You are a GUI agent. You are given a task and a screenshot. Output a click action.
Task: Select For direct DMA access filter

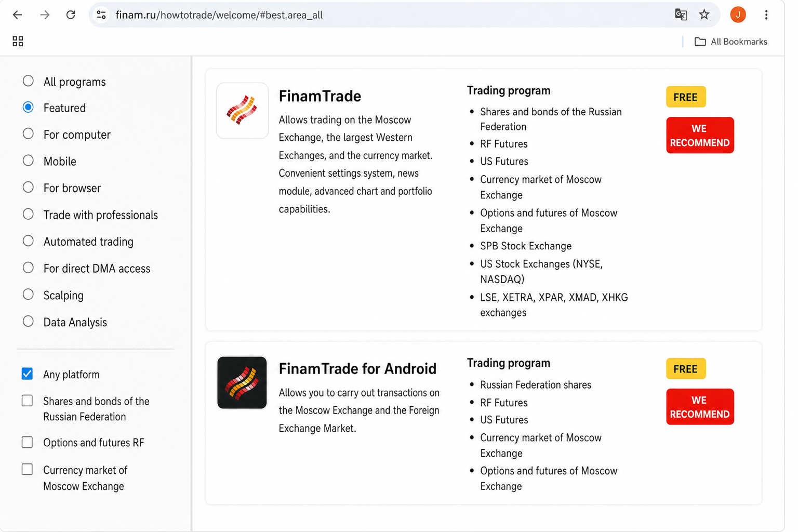[28, 268]
